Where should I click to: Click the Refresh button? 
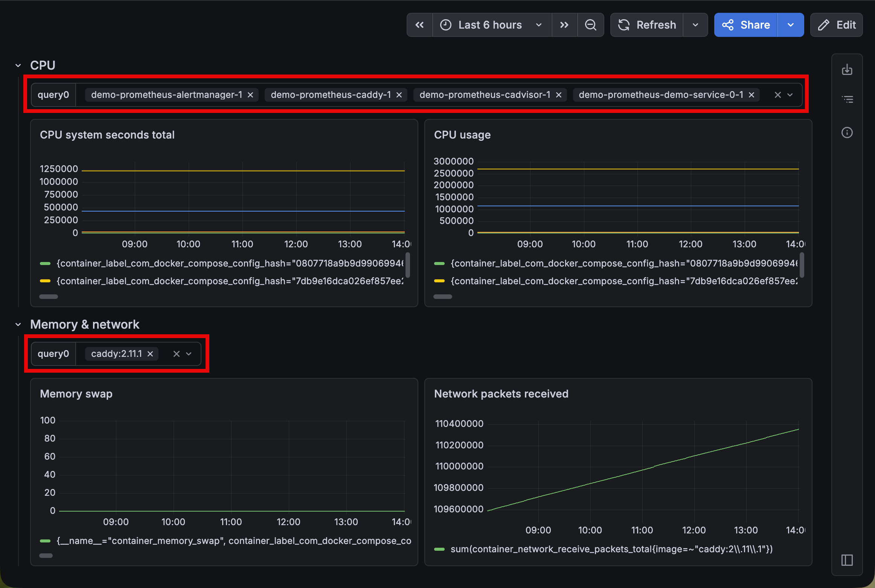coord(648,25)
